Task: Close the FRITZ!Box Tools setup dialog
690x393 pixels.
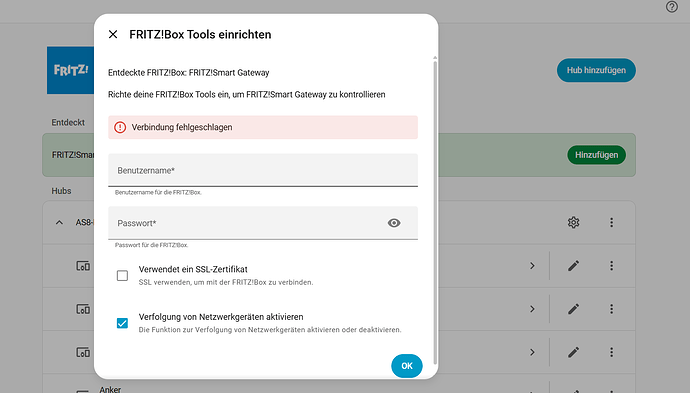Action: [113, 34]
